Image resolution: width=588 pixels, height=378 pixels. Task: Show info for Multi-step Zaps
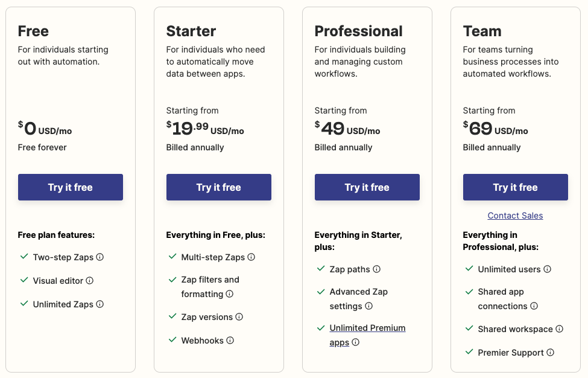(251, 257)
